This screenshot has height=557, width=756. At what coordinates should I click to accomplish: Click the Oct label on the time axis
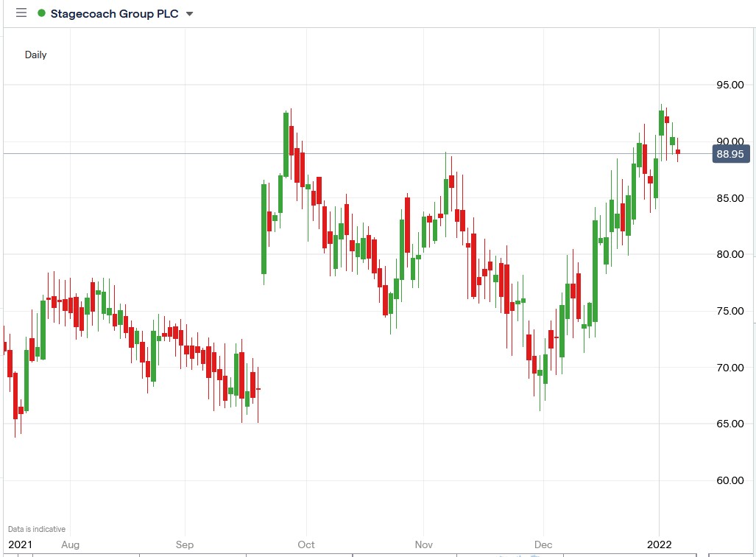point(305,544)
